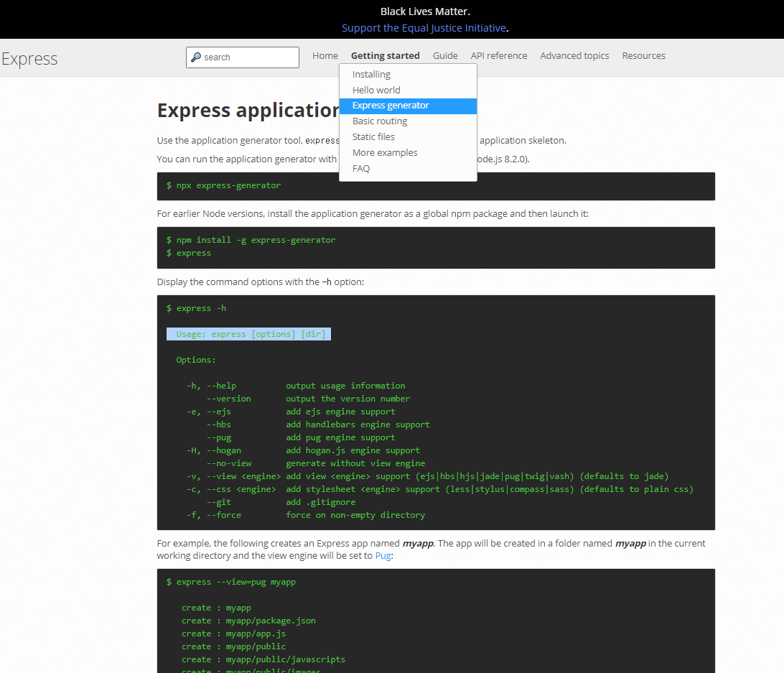This screenshot has width=784, height=673.
Task: Switch to the Guide section
Action: click(445, 55)
